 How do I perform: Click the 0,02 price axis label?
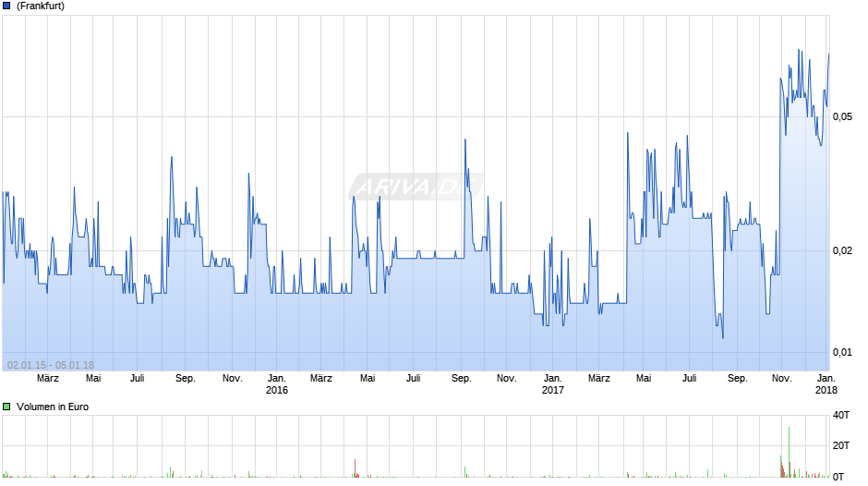click(842, 250)
